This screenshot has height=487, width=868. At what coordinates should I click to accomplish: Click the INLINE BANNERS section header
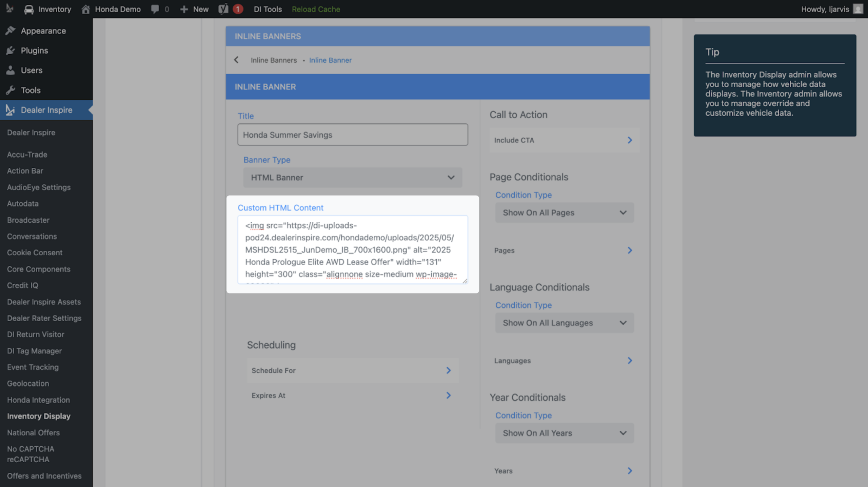pos(438,36)
